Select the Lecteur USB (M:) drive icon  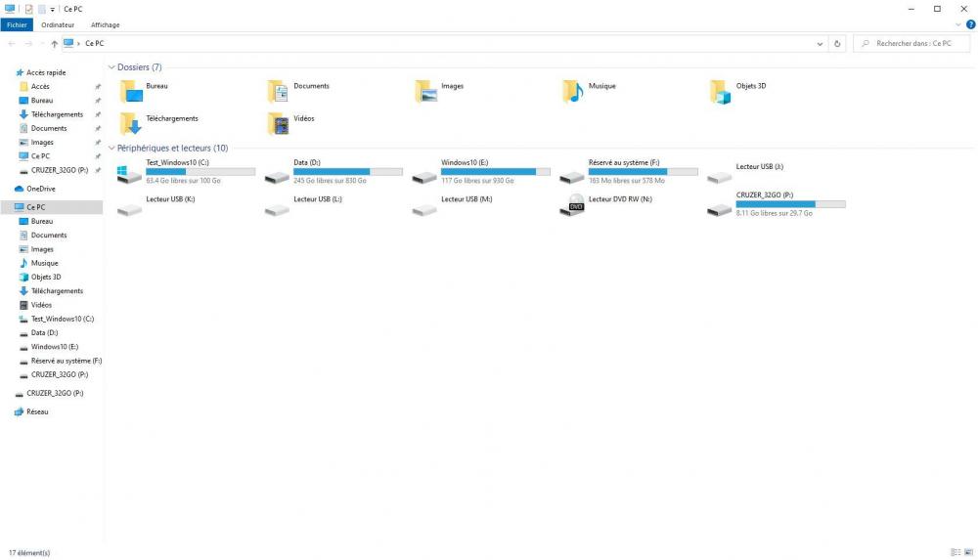click(424, 210)
